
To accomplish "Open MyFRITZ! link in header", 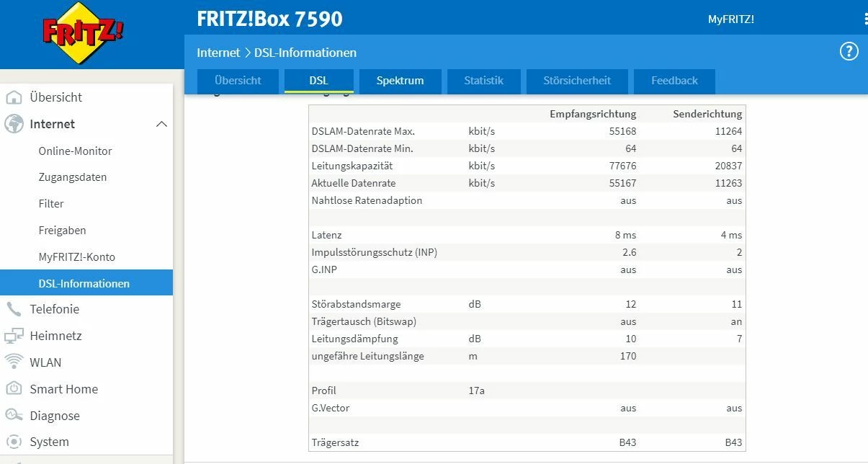I will [731, 19].
